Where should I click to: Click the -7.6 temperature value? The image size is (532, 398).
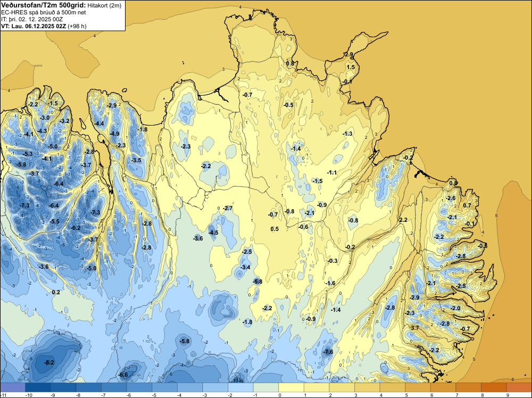point(328,352)
